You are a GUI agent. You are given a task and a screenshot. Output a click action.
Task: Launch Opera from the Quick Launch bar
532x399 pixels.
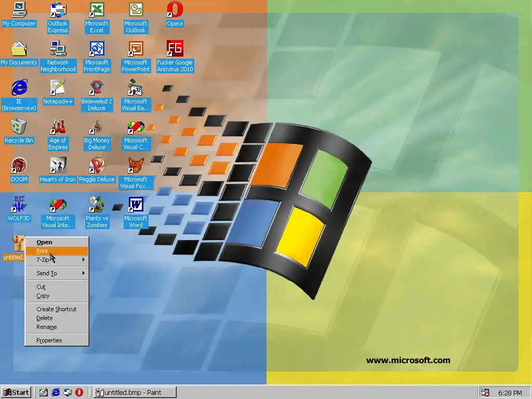[79, 393]
